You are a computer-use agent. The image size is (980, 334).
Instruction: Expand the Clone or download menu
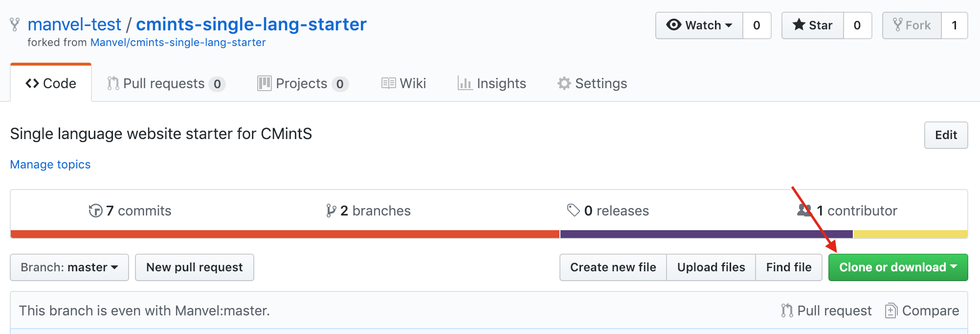coord(898,267)
